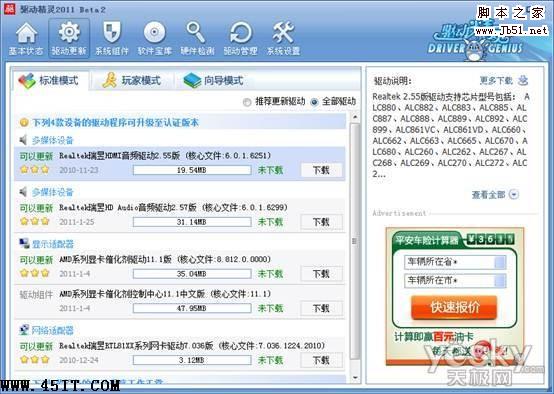Click the 平安车险计算器 ad banner title

pos(427,241)
